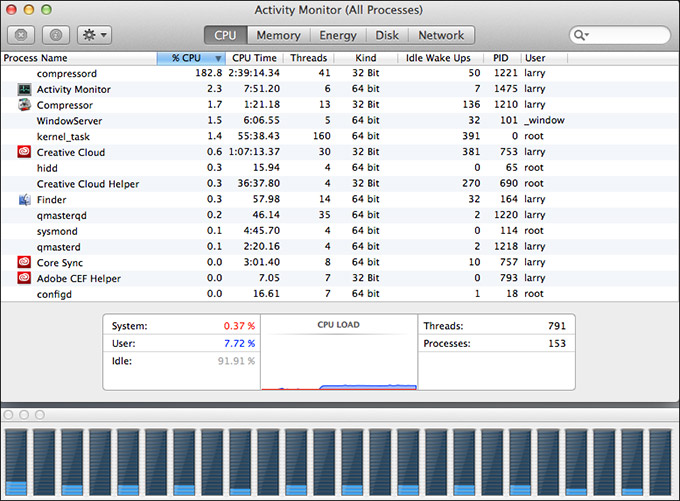Select the Creative Cloud icon
680x501 pixels.
pos(24,152)
